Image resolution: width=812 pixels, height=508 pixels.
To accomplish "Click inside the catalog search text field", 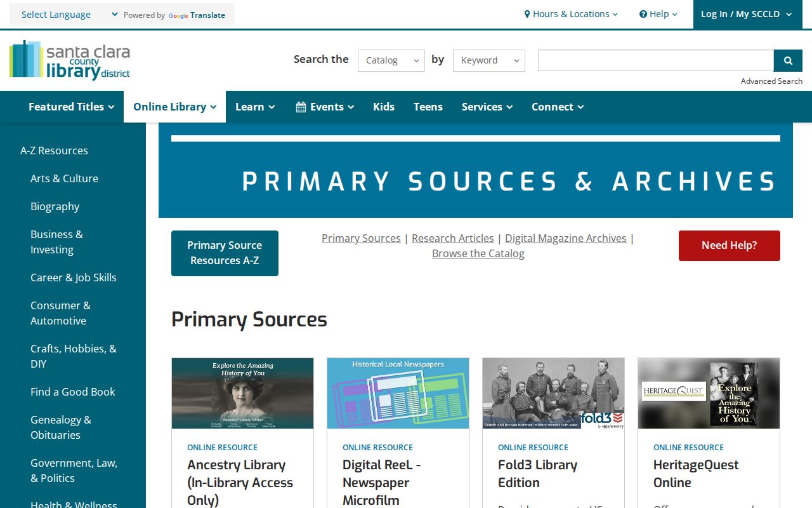I will tap(655, 60).
